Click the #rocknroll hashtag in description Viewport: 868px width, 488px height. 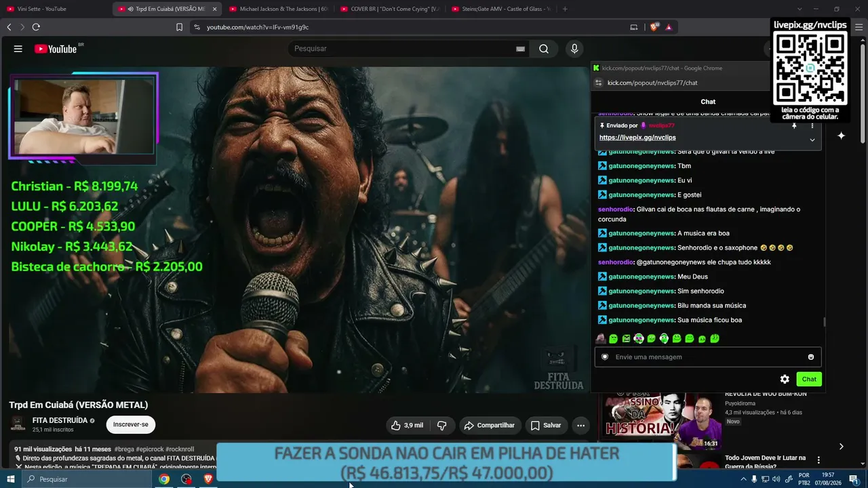click(x=180, y=449)
